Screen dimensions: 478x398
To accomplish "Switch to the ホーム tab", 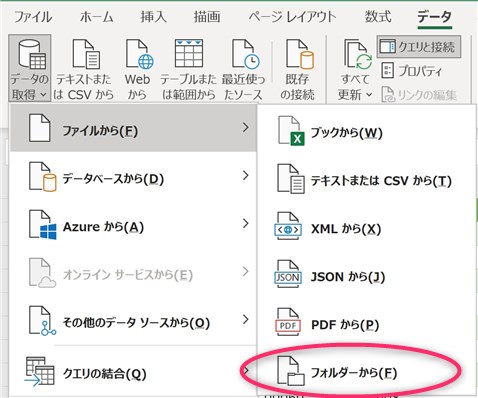I will pos(97,17).
